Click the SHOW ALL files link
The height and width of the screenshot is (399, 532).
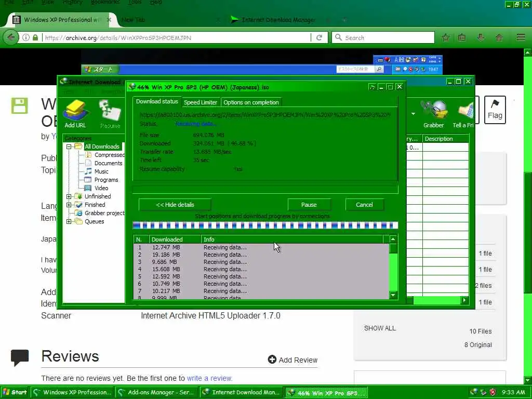380,328
